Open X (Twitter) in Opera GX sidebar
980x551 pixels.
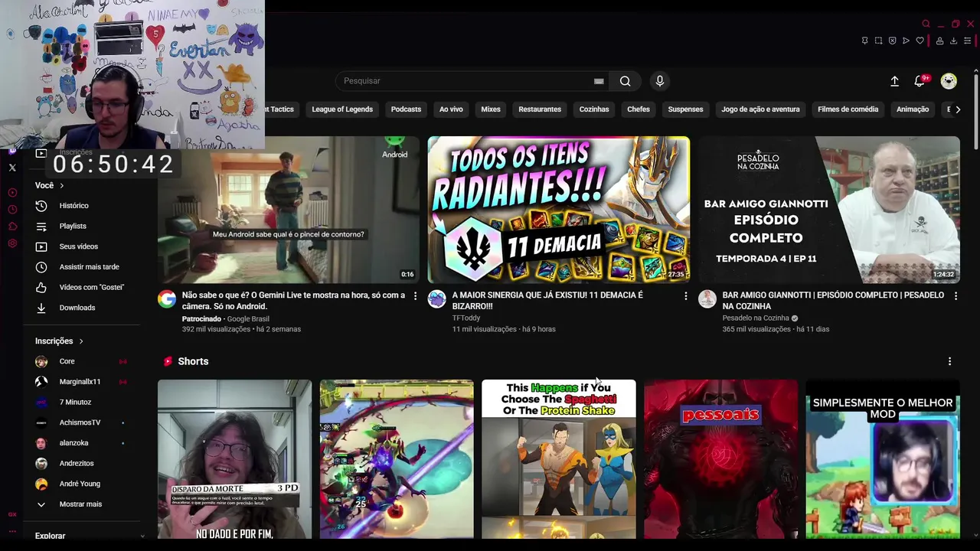pyautogui.click(x=12, y=168)
